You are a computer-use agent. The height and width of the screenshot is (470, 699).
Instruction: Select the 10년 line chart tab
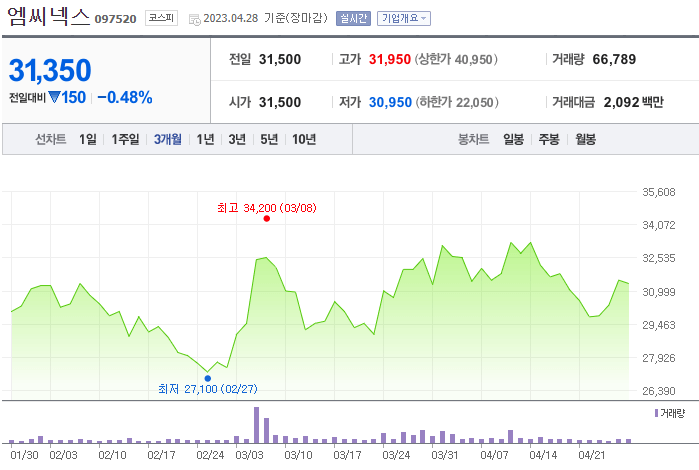coord(304,139)
